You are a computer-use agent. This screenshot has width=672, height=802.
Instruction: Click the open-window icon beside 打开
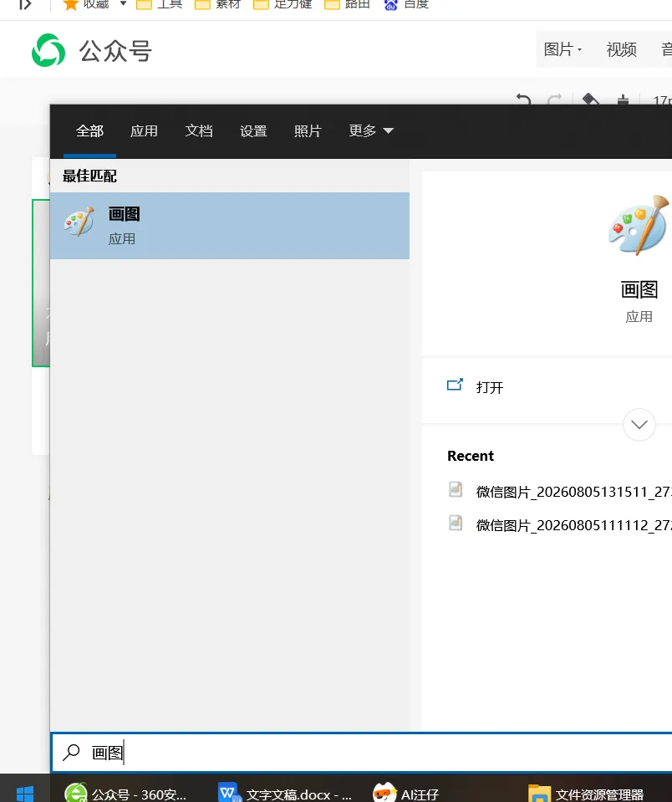[455, 385]
